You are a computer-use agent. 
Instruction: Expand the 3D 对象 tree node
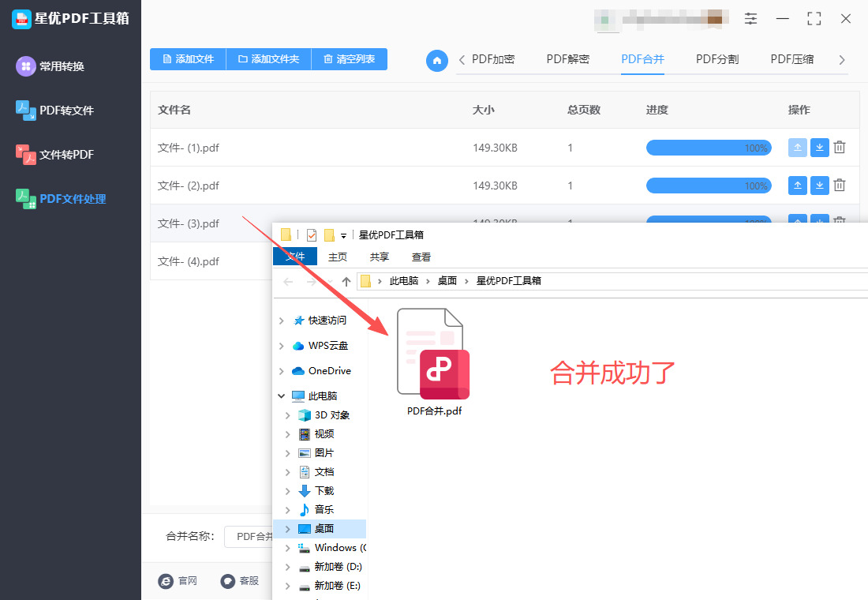[x=287, y=415]
